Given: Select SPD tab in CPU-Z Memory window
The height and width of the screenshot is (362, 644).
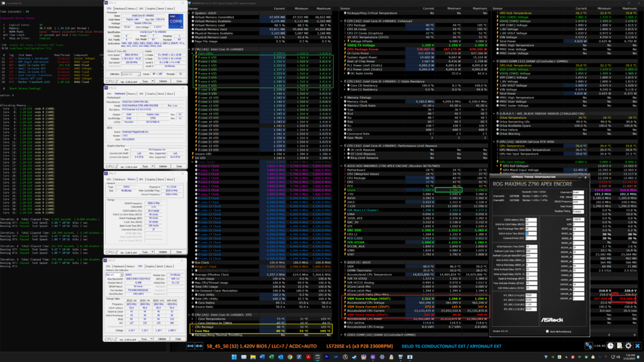Looking at the screenshot, I should (x=142, y=179).
